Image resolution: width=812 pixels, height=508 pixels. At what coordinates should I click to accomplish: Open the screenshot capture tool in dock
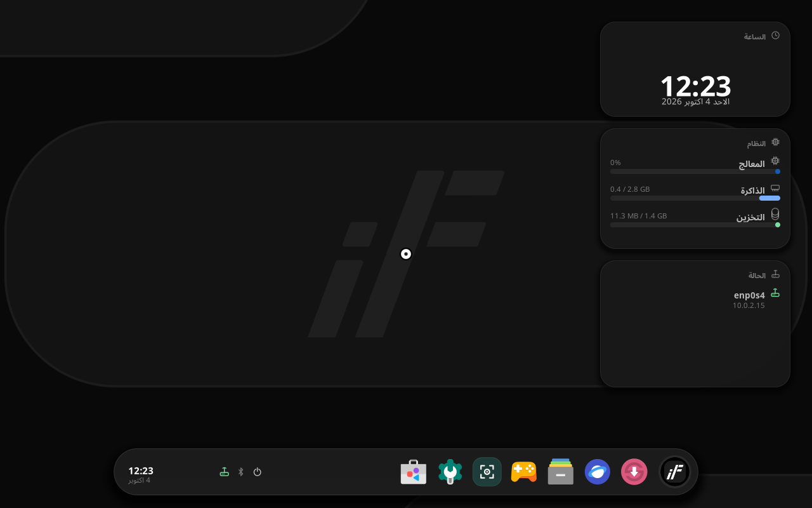487,472
